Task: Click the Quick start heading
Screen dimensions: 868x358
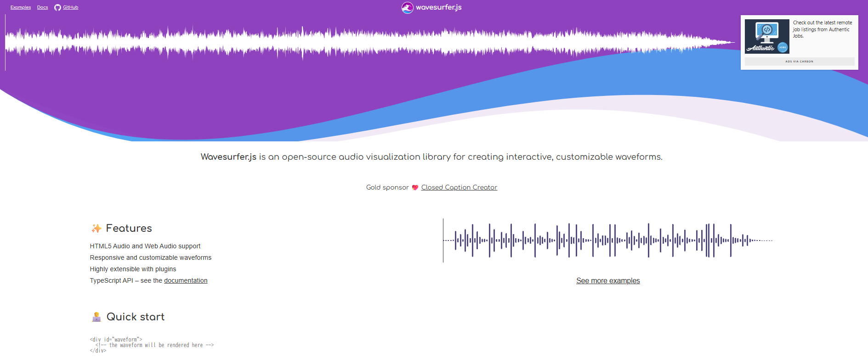Action: pyautogui.click(x=136, y=317)
